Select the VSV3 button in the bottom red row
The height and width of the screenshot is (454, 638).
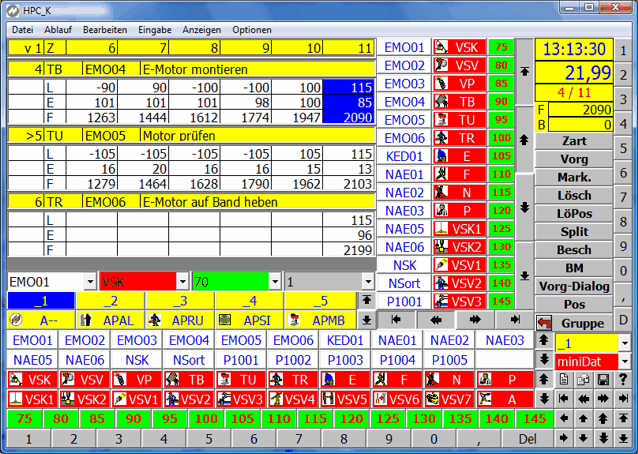(x=238, y=398)
